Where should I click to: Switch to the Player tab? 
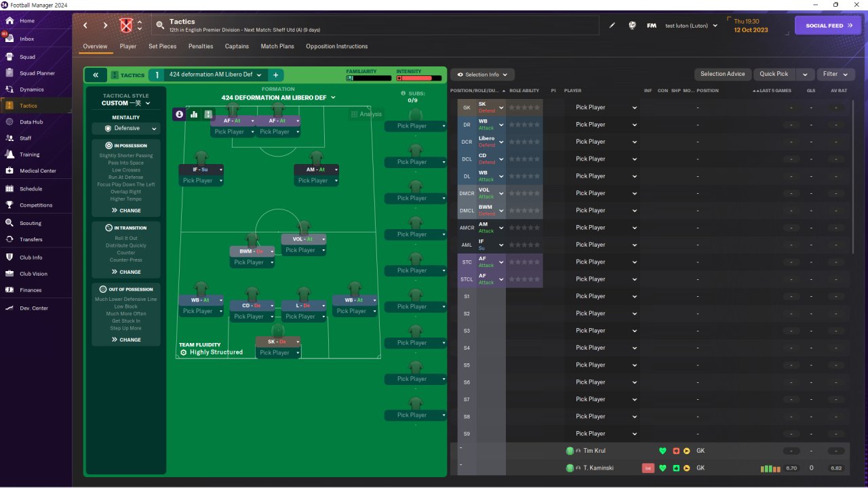(x=128, y=47)
